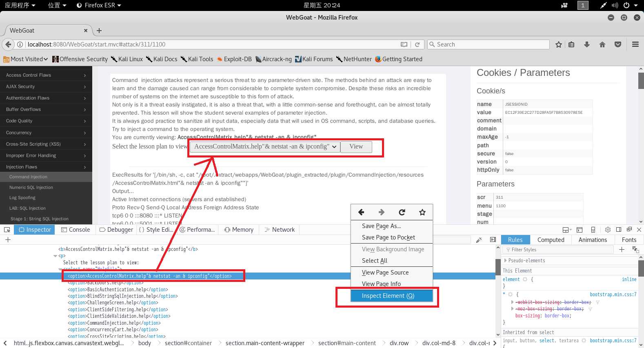The width and height of the screenshot is (644, 348).
Task: Open bootstrap.min.css:7 source link for * rule
Action: click(613, 295)
